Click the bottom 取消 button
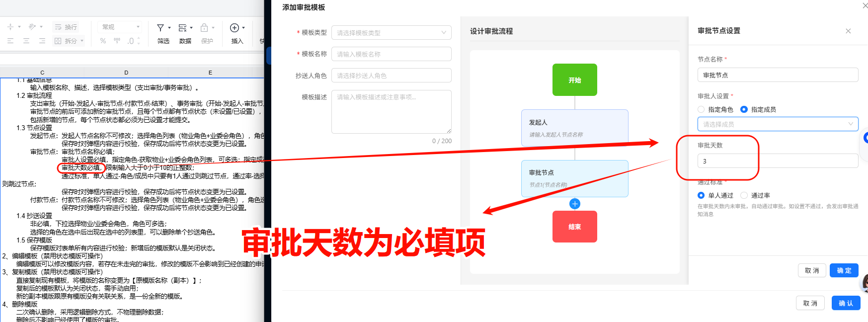868x322 pixels. pos(810,303)
